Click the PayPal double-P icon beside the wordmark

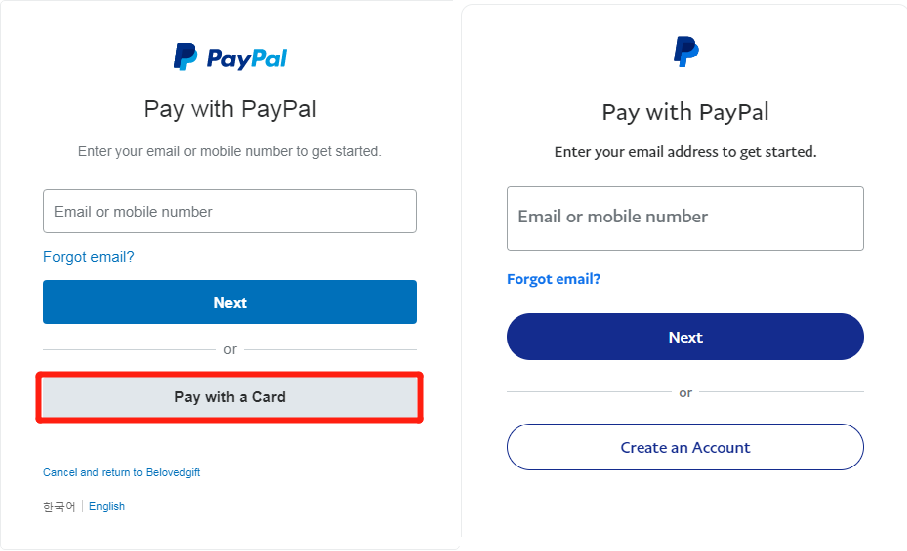tap(185, 57)
